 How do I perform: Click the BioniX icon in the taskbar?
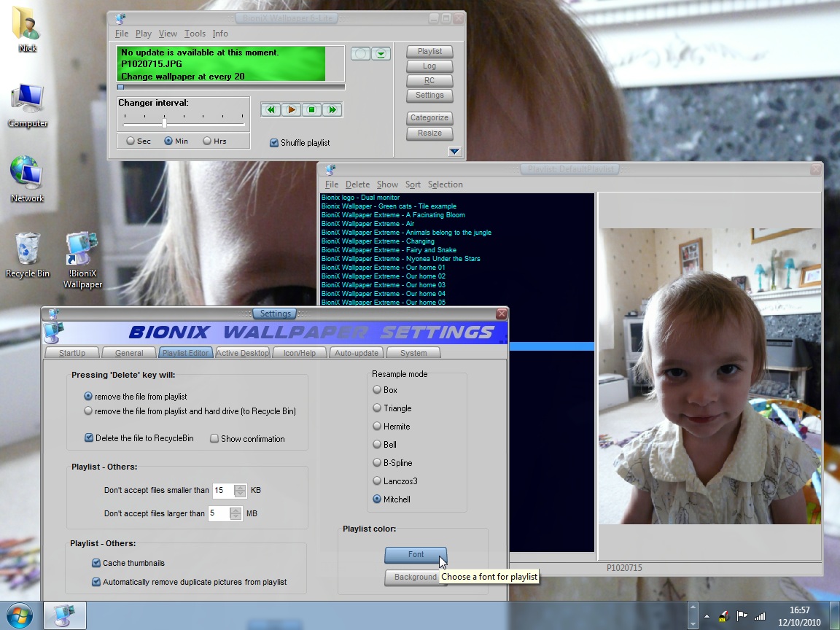(63, 615)
